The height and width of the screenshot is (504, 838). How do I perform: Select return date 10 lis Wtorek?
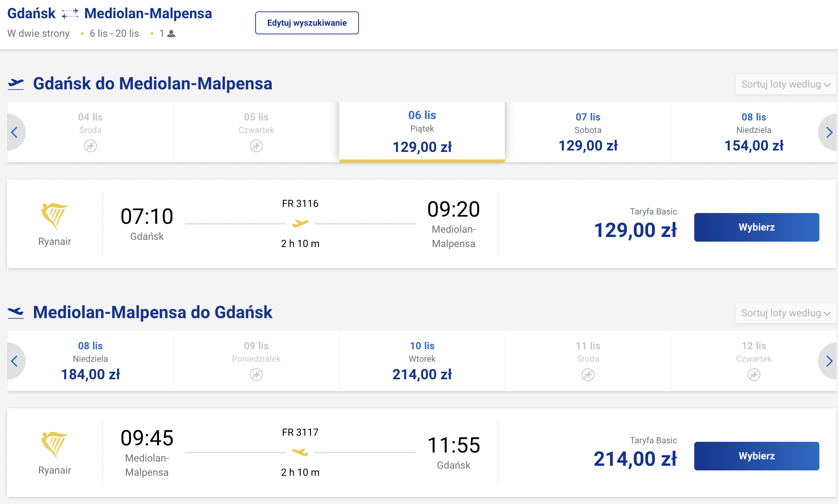tap(422, 361)
